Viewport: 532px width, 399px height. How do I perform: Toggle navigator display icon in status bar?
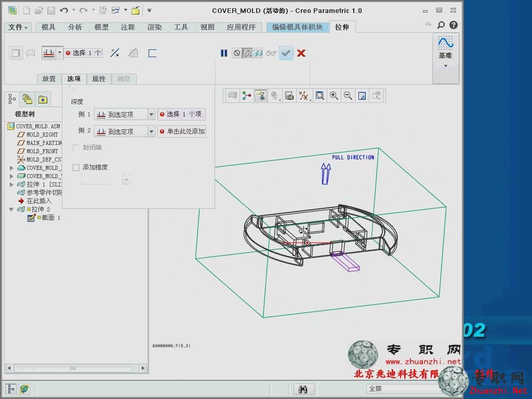tap(11, 389)
